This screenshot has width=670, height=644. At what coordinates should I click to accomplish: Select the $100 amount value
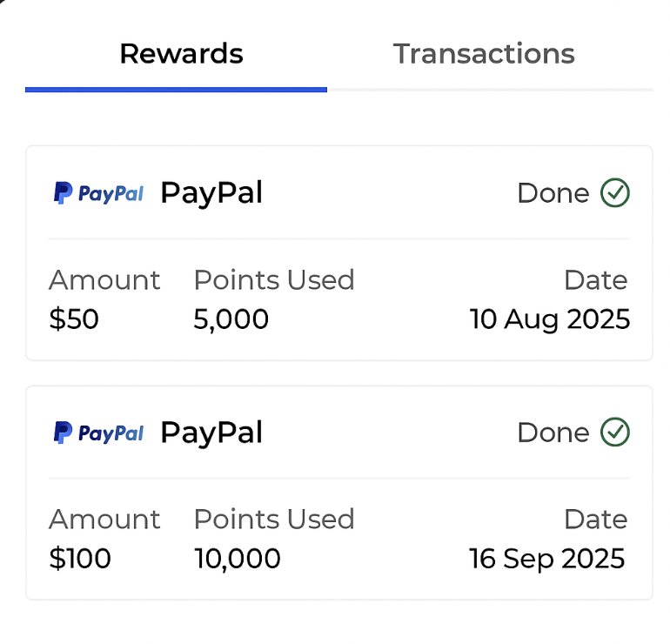tap(80, 559)
